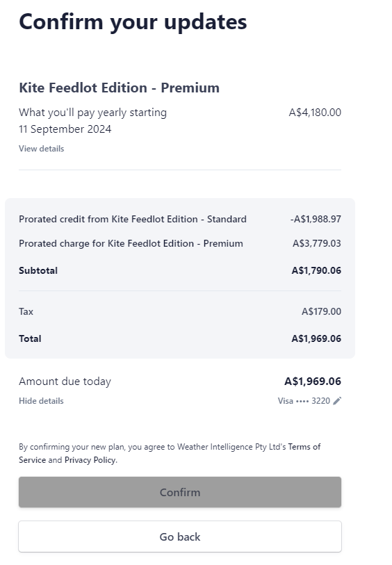This screenshot has height=565, width=392.
Task: Click the 11 September 2024 start date text
Action: tap(65, 129)
